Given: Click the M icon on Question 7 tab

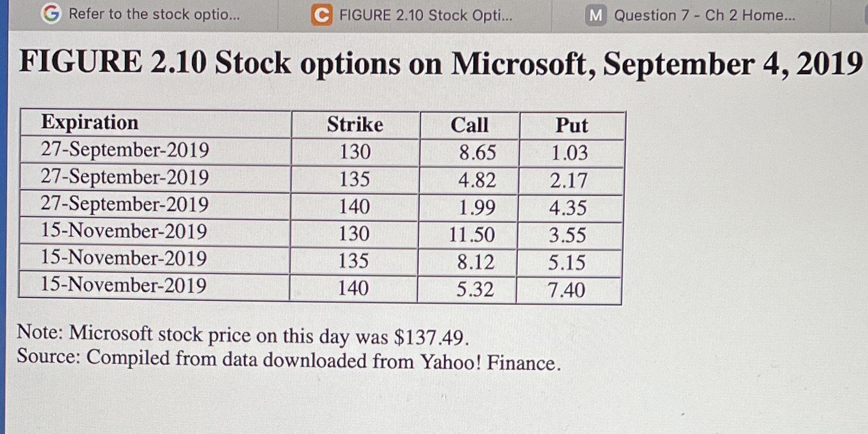Looking at the screenshot, I should click(x=596, y=16).
